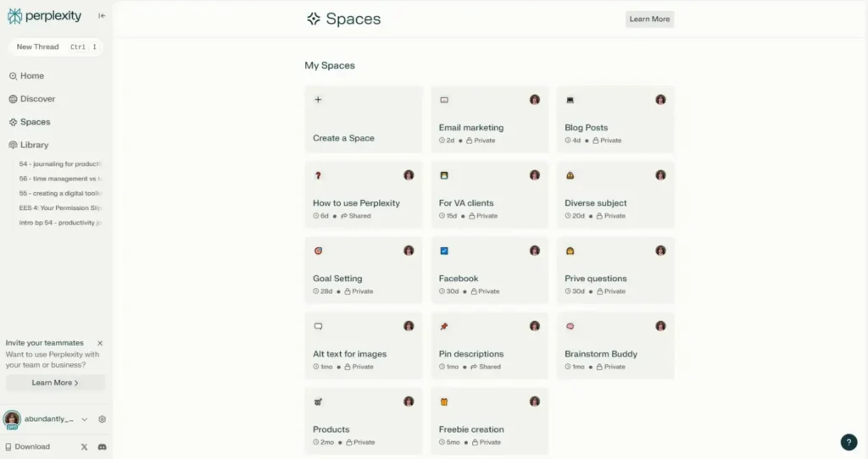Click the plus icon on Create a Space
868x459 pixels.
(318, 100)
